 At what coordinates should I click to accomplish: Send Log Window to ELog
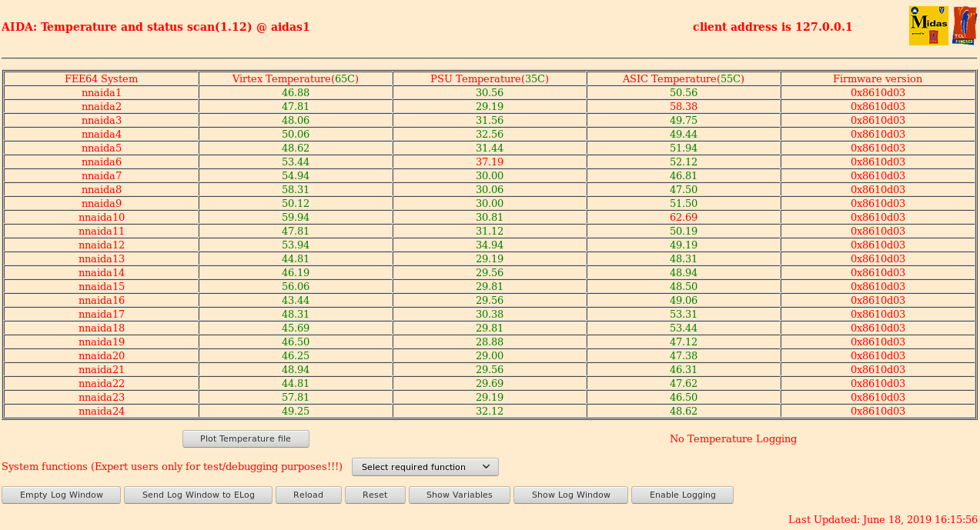[198, 495]
